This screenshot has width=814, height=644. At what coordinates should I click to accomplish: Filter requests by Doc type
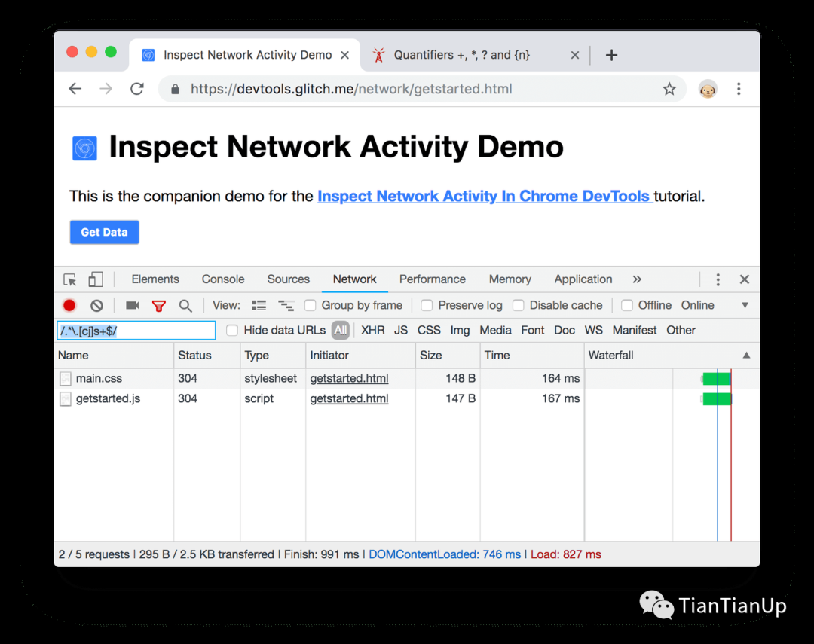(x=565, y=330)
